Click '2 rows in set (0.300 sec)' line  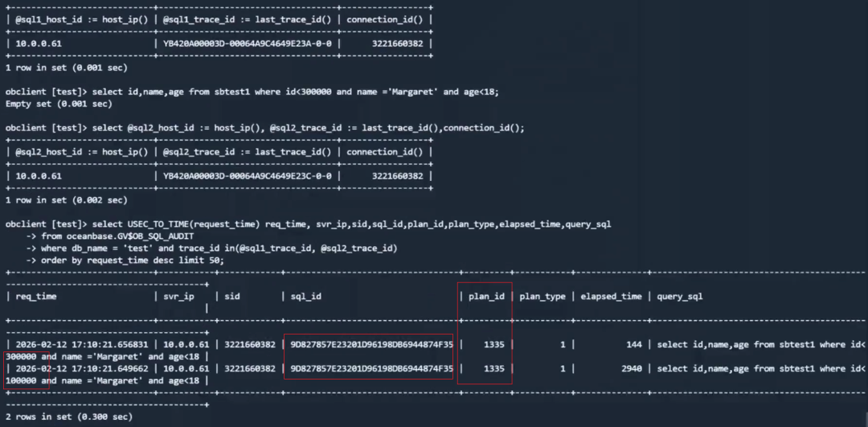point(69,416)
